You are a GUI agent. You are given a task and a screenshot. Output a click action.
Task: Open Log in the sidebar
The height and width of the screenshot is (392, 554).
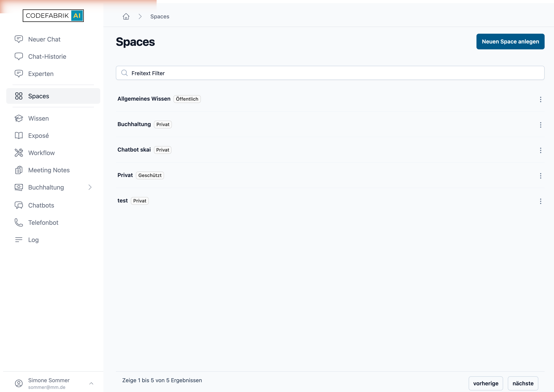tap(53, 240)
